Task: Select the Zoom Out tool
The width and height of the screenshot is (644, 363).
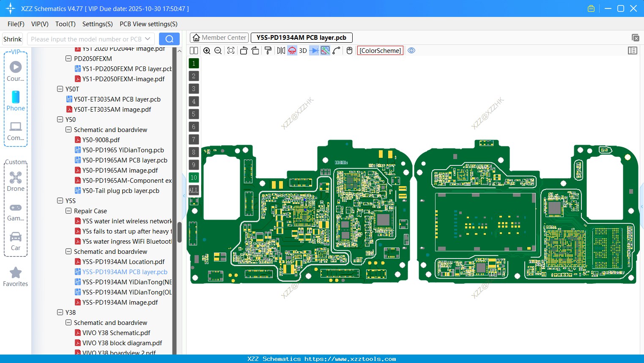Action: [x=217, y=50]
